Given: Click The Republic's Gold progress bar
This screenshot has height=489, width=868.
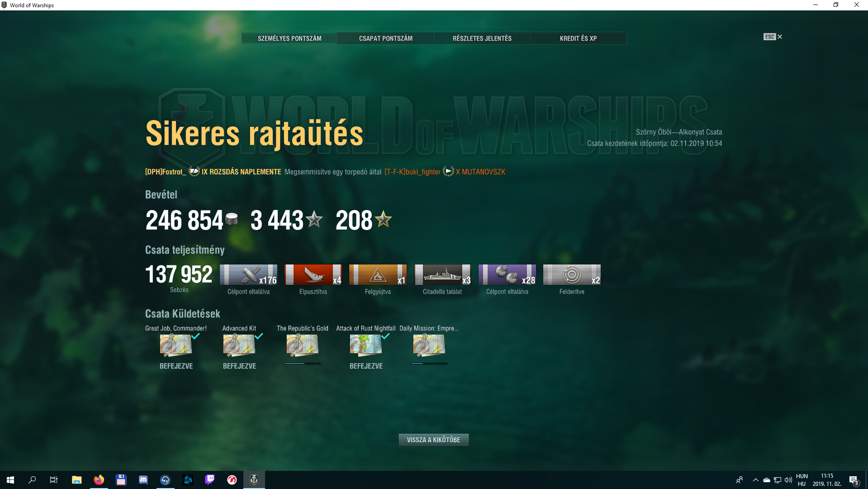Looking at the screenshot, I should [x=303, y=363].
